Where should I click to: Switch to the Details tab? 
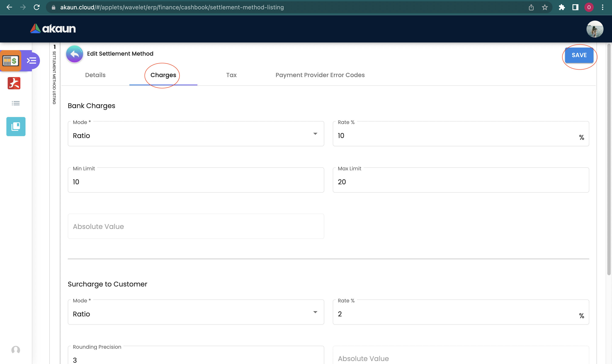coord(95,75)
